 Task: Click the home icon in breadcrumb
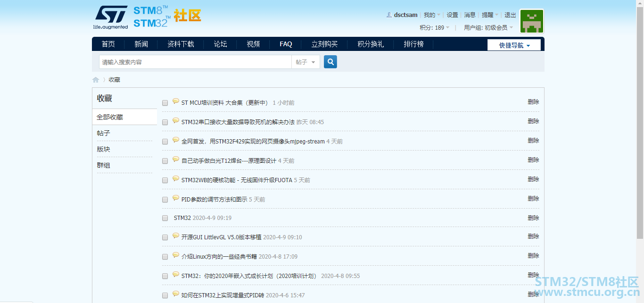(x=96, y=80)
